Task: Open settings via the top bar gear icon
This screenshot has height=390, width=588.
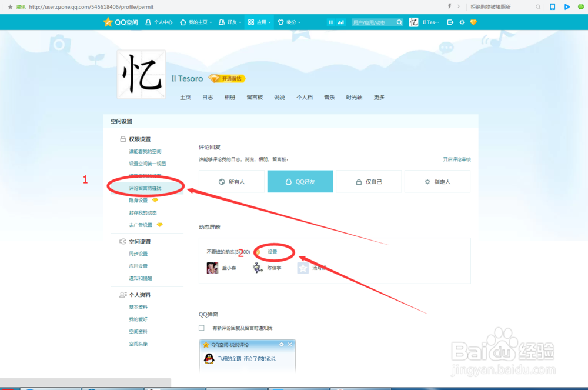Action: coord(462,22)
